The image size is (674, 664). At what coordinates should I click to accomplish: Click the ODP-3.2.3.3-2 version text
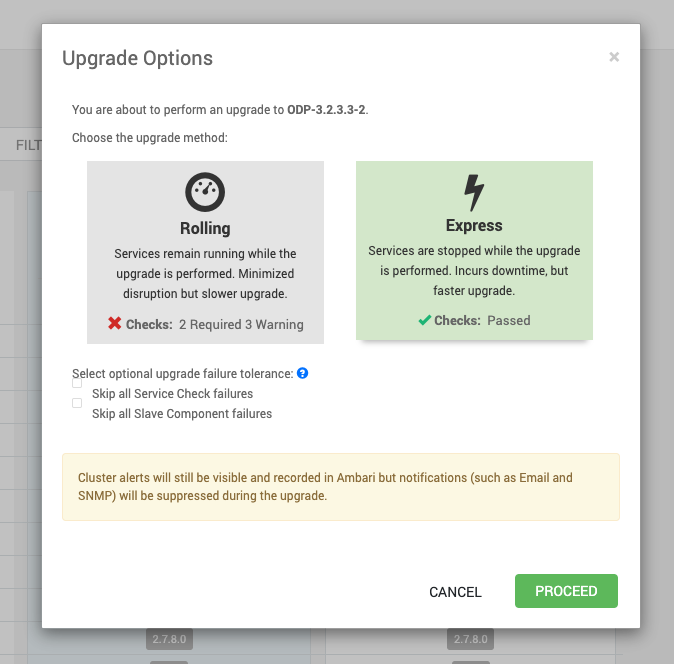(327, 110)
